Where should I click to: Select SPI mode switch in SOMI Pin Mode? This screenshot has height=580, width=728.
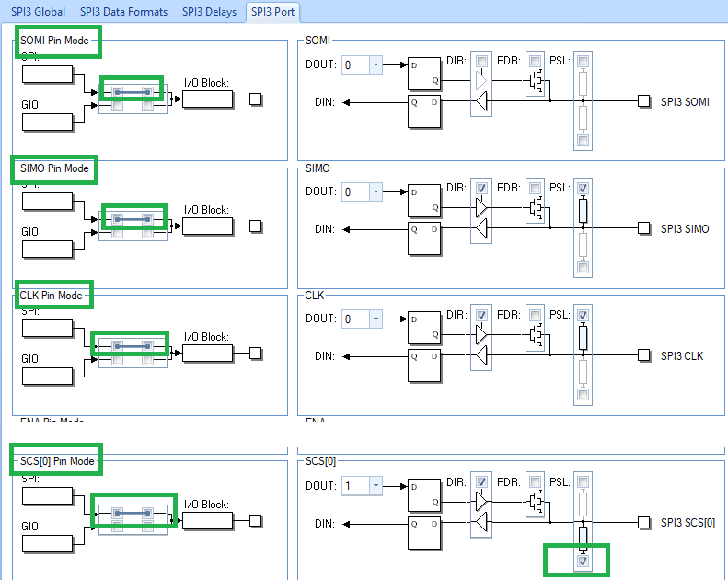tap(133, 92)
